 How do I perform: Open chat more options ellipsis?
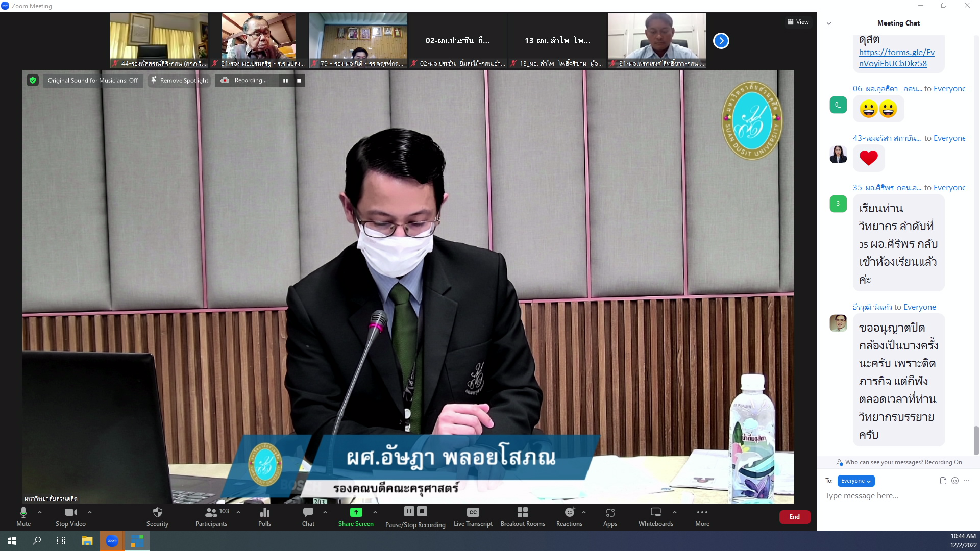pyautogui.click(x=967, y=481)
